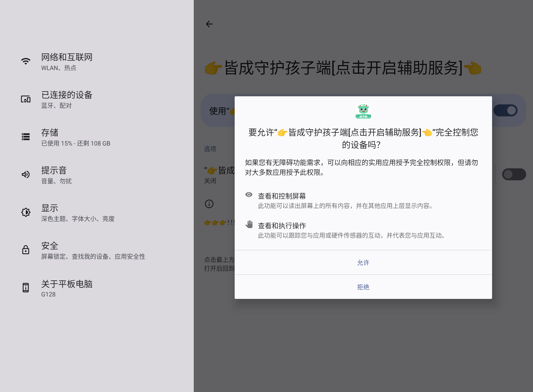Click the 深色主题、字体大小、亮度 subtitle
The height and width of the screenshot is (392, 533).
coord(78,219)
